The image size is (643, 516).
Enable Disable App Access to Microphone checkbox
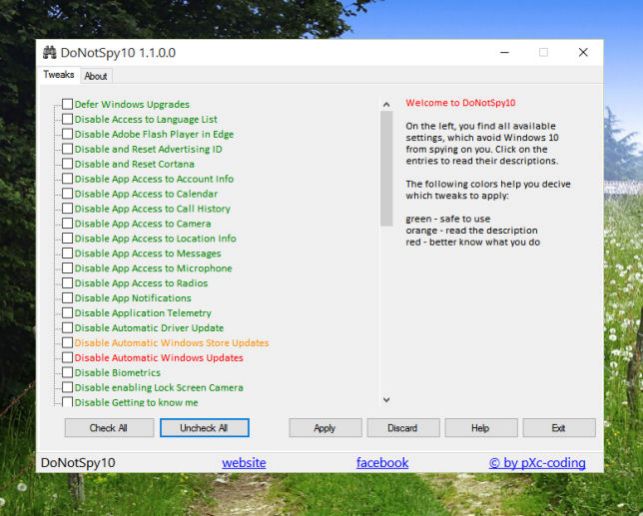click(67, 268)
